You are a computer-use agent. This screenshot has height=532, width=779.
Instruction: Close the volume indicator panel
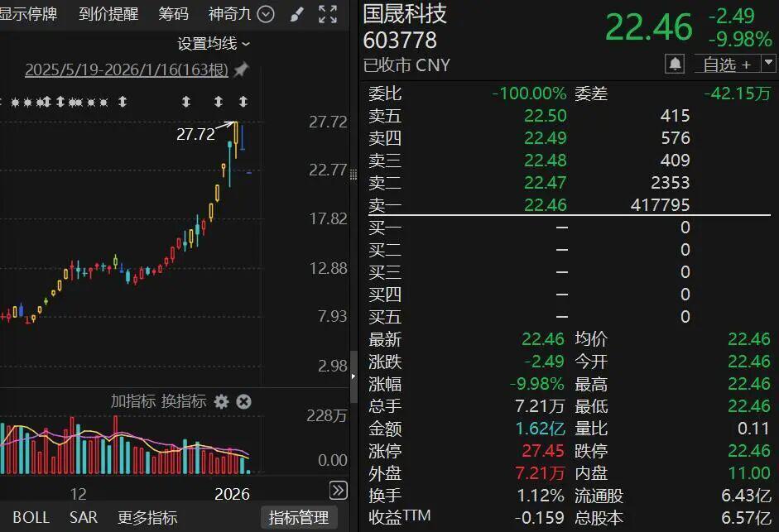[x=243, y=401]
